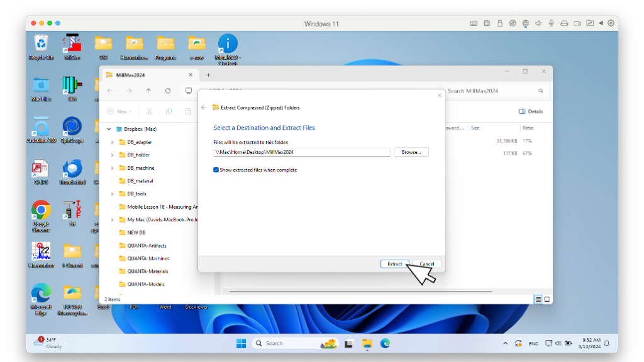Launch Thunderbird from the desktop

point(72,172)
